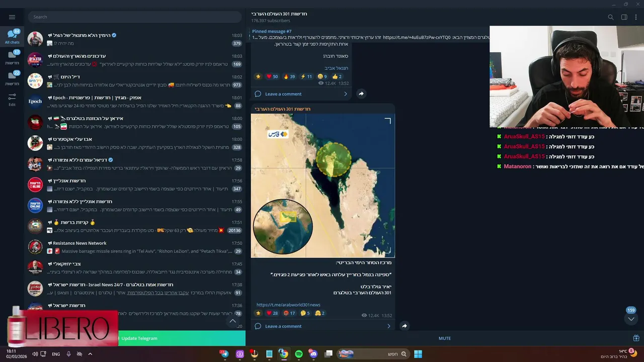Click the MUTE channel button

click(x=445, y=338)
